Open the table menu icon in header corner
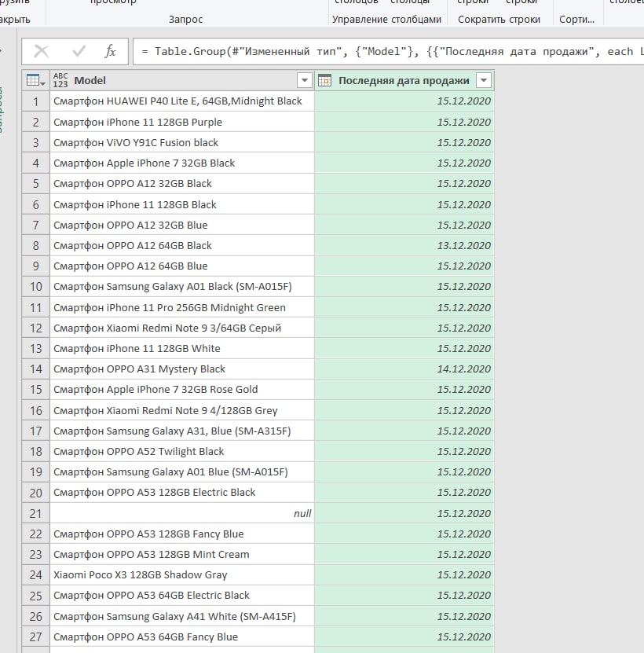The width and height of the screenshot is (644, 653). point(36,80)
